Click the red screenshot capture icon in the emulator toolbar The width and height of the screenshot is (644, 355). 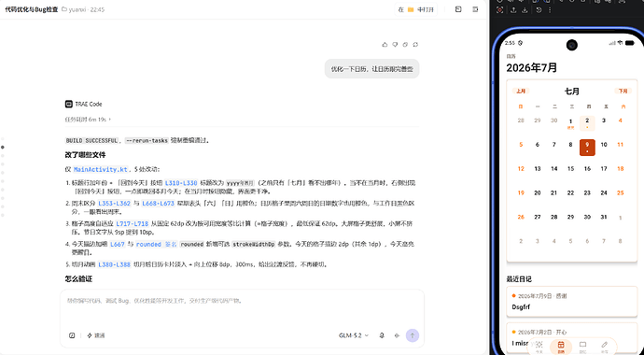click(500, 10)
